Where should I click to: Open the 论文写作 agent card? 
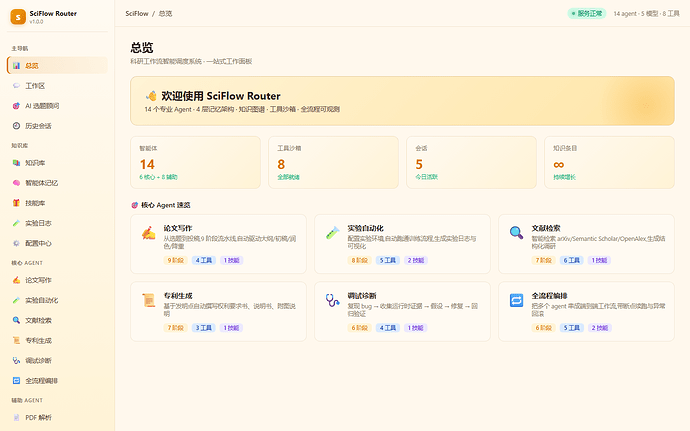coord(218,244)
